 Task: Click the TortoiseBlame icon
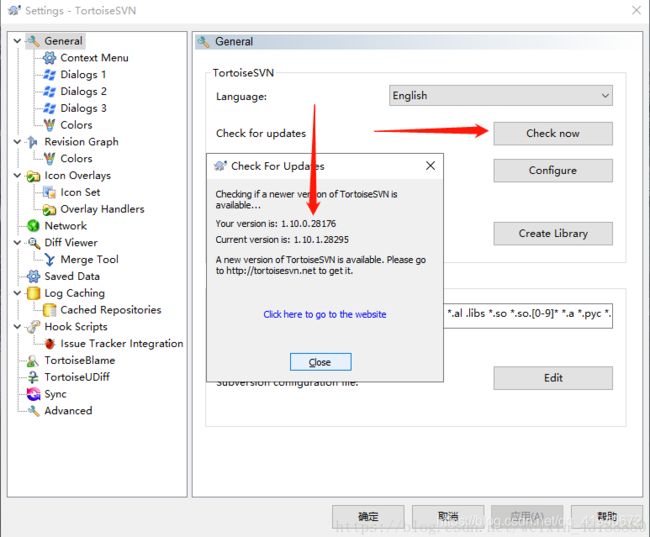coord(33,360)
